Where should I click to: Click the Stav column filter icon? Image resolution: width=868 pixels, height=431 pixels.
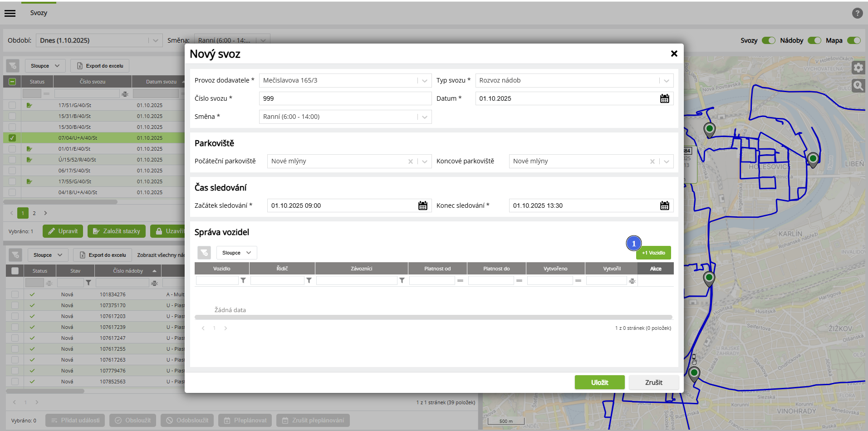(x=88, y=283)
